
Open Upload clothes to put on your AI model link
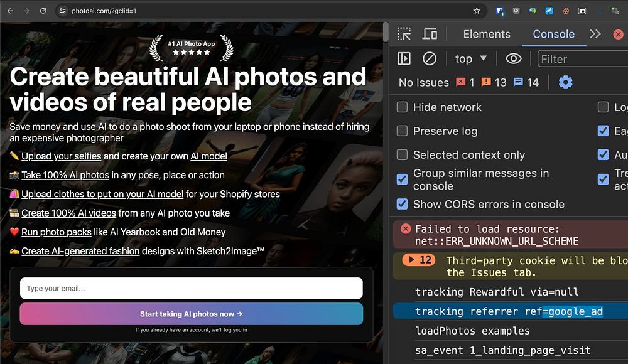pyautogui.click(x=102, y=194)
